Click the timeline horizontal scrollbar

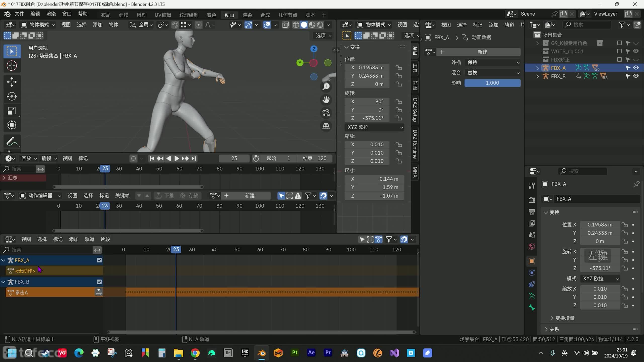(128, 187)
